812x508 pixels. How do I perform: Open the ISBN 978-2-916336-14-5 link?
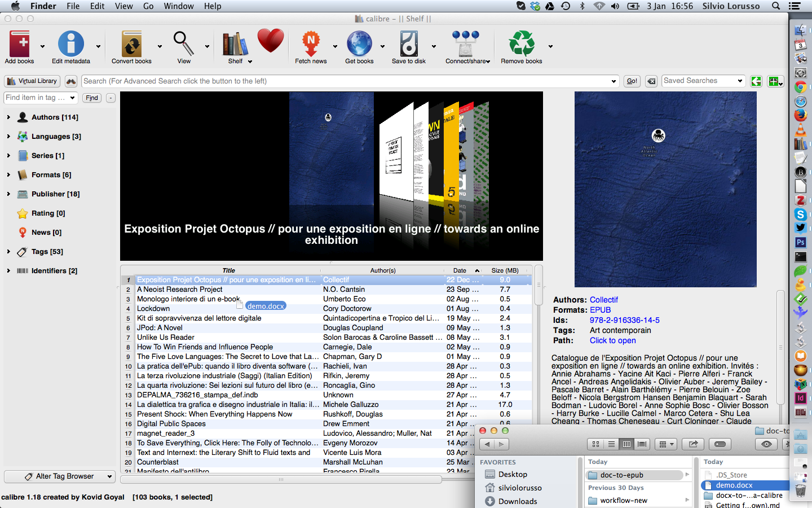624,320
